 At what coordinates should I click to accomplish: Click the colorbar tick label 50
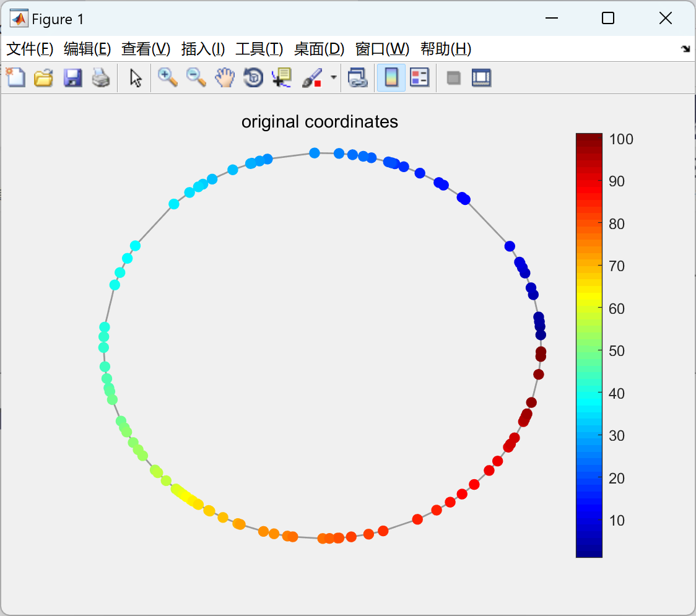click(617, 351)
